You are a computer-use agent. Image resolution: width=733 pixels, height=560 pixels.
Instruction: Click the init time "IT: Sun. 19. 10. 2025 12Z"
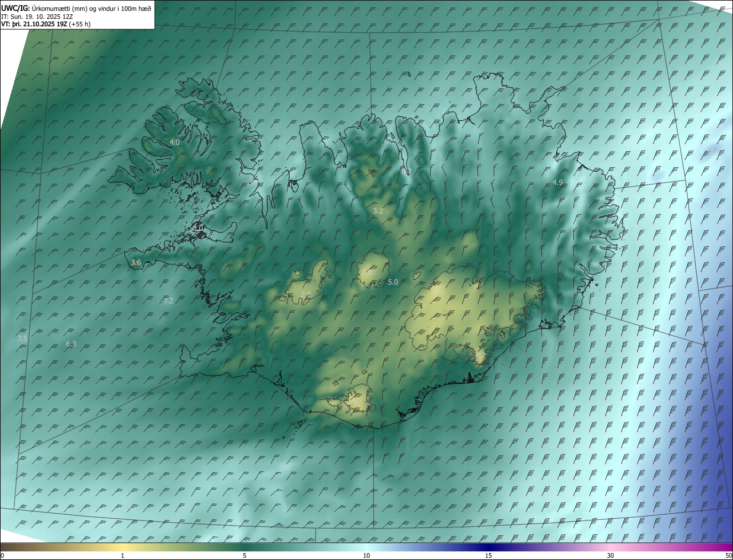pos(37,16)
